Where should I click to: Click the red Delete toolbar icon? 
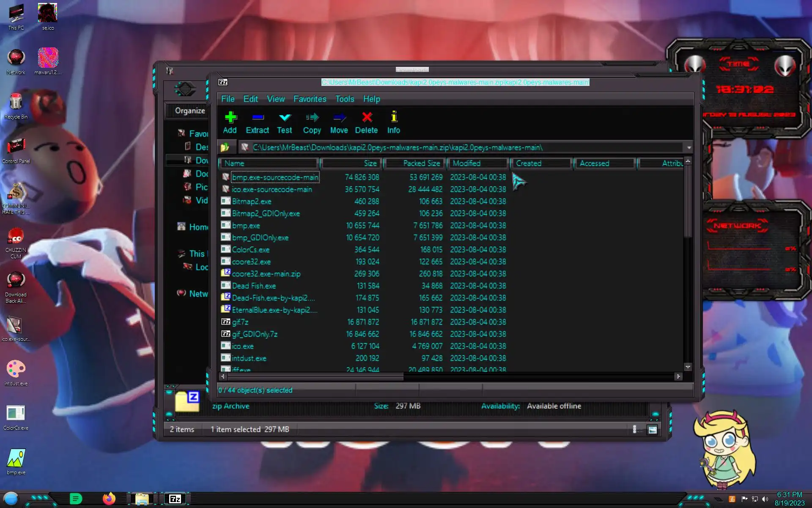tap(366, 122)
